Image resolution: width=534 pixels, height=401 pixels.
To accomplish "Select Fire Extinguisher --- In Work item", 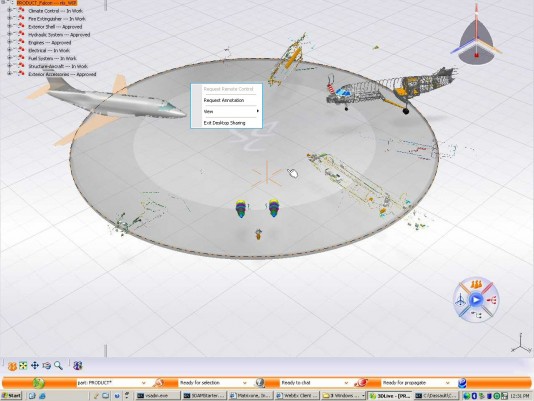I will pos(57,19).
